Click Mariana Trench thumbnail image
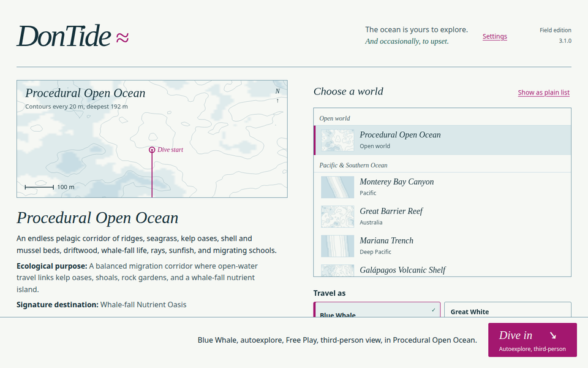The width and height of the screenshot is (588, 368). click(337, 246)
